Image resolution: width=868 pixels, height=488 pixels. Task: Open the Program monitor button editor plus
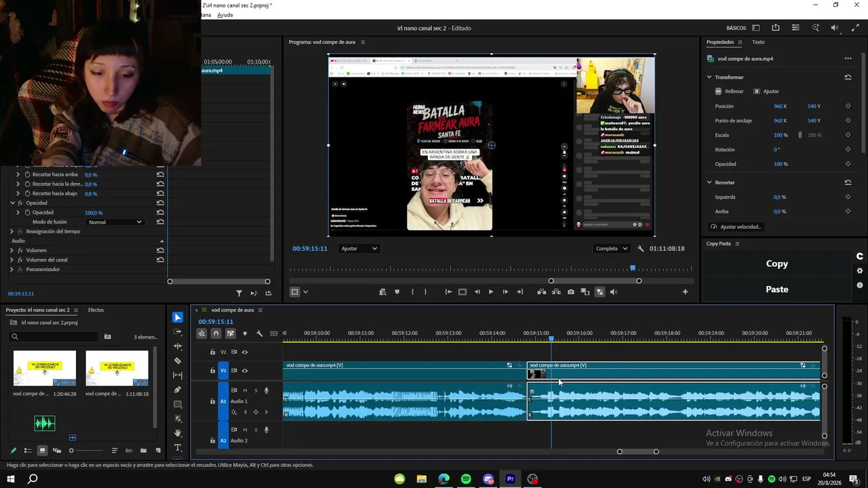pyautogui.click(x=685, y=292)
